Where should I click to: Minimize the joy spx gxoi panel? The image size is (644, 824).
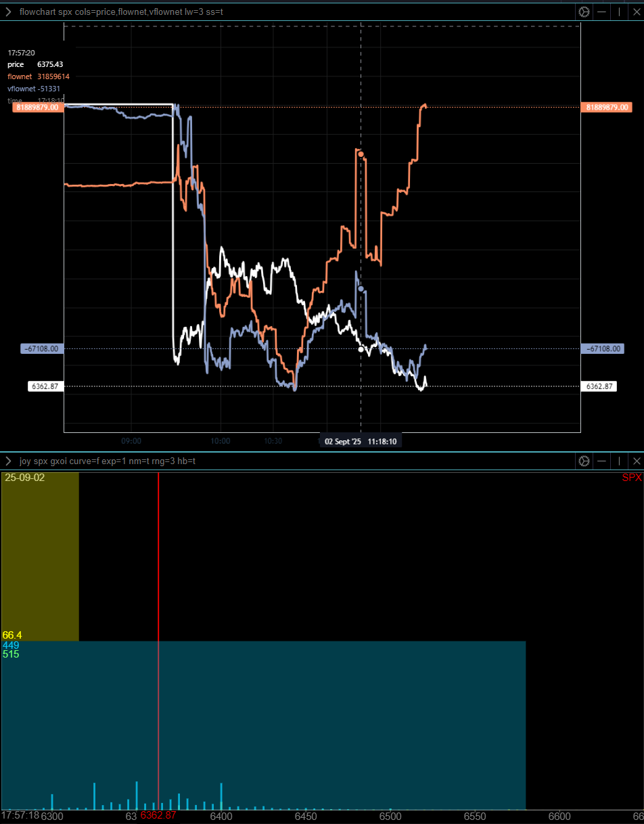pyautogui.click(x=601, y=461)
